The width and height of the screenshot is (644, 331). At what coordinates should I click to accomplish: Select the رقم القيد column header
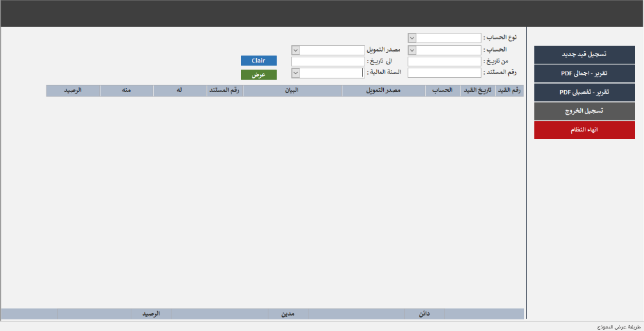click(509, 91)
